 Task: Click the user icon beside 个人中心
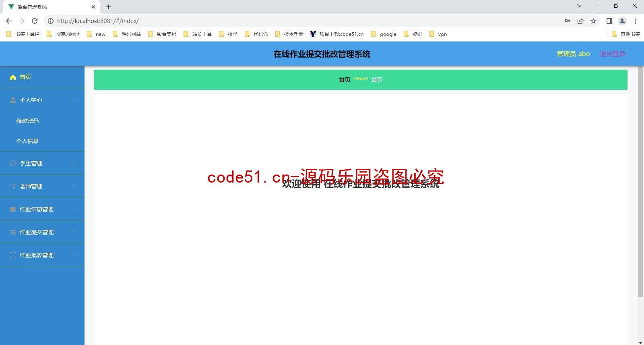(13, 100)
